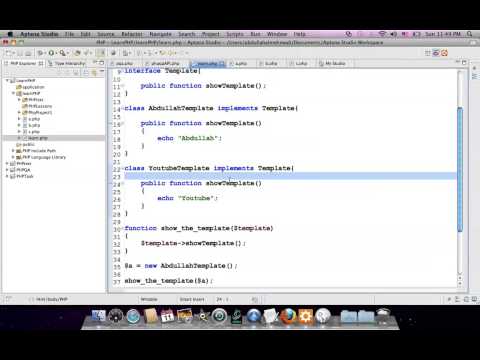The image size is (480, 360).
Task: Expand the PHPQA project node
Action: (x=7, y=170)
